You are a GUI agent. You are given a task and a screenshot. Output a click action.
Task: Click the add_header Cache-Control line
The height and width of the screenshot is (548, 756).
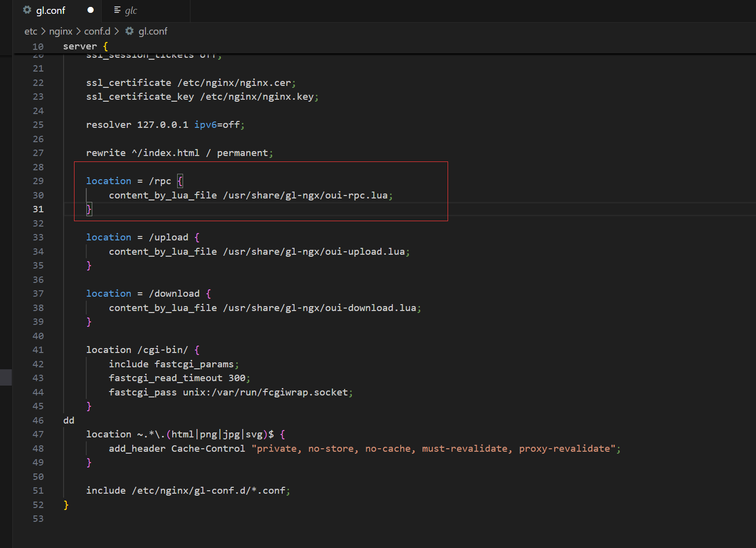[365, 449]
